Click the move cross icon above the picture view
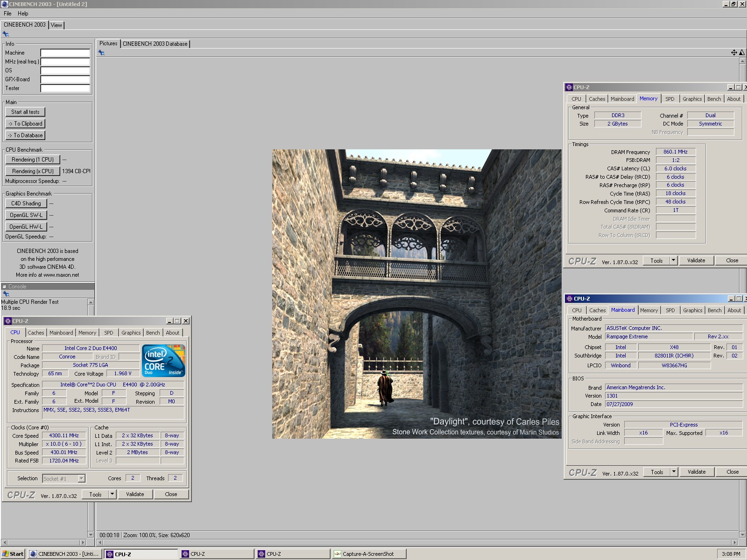This screenshot has height=560, width=747. [x=734, y=53]
